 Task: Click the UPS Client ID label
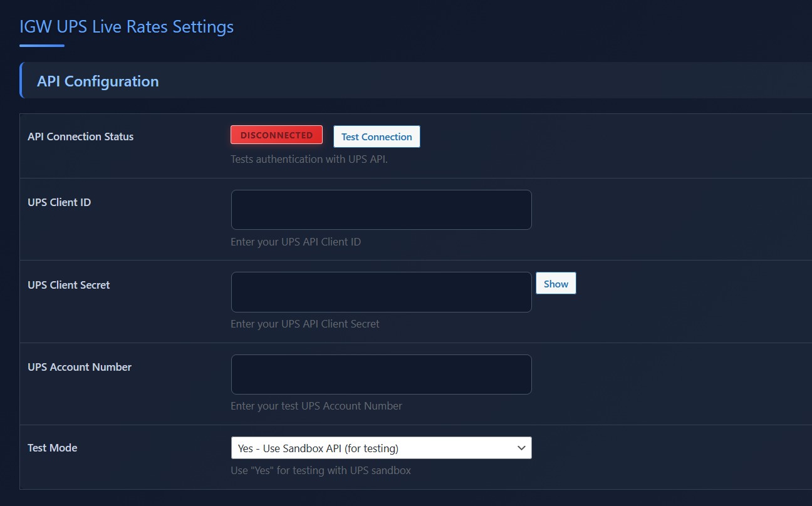[60, 202]
